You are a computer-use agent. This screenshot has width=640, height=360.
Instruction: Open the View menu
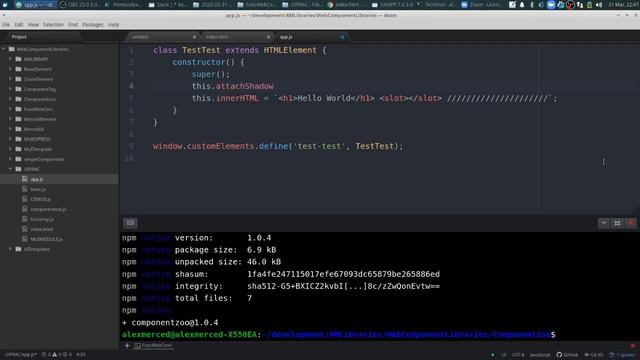point(33,25)
